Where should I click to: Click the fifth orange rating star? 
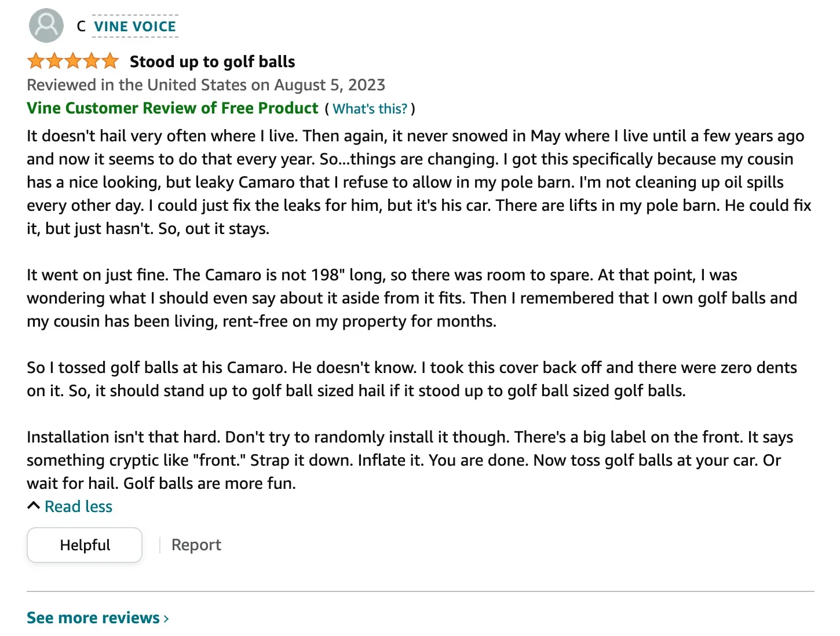click(109, 61)
